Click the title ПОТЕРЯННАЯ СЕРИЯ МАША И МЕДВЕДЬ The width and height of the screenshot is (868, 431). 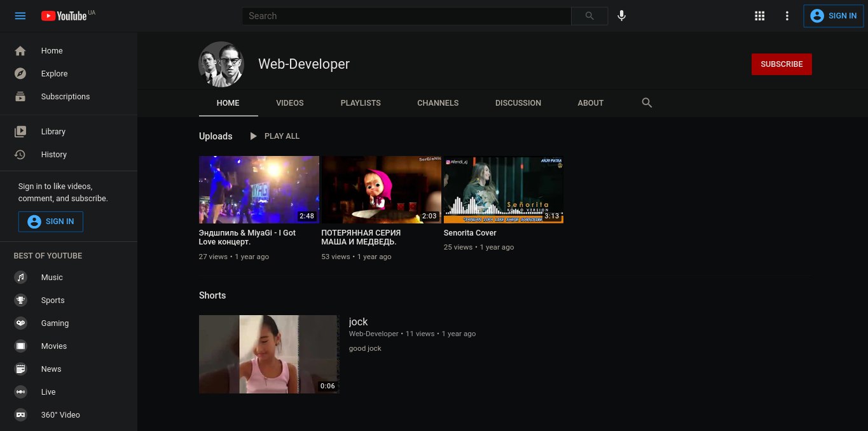click(361, 237)
